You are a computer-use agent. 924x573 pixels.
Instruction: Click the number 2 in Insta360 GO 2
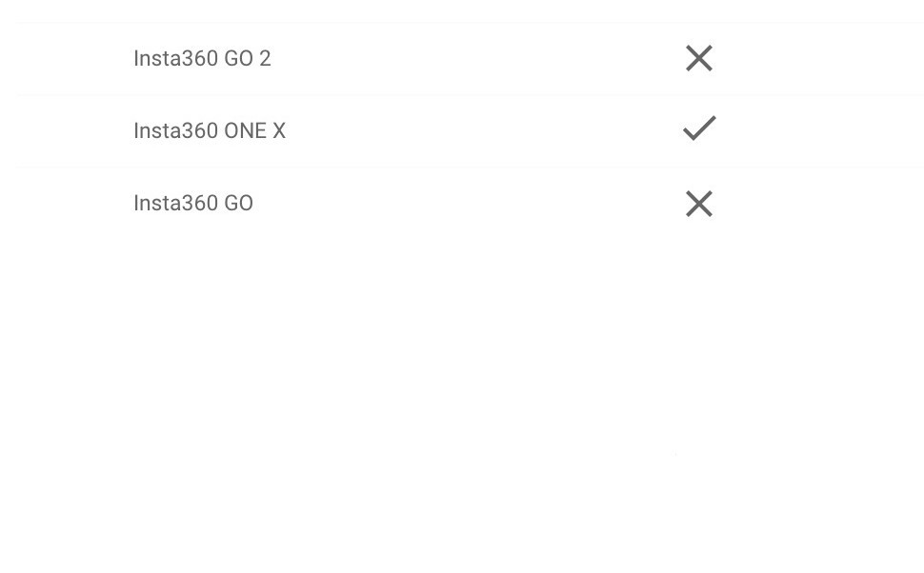point(265,58)
